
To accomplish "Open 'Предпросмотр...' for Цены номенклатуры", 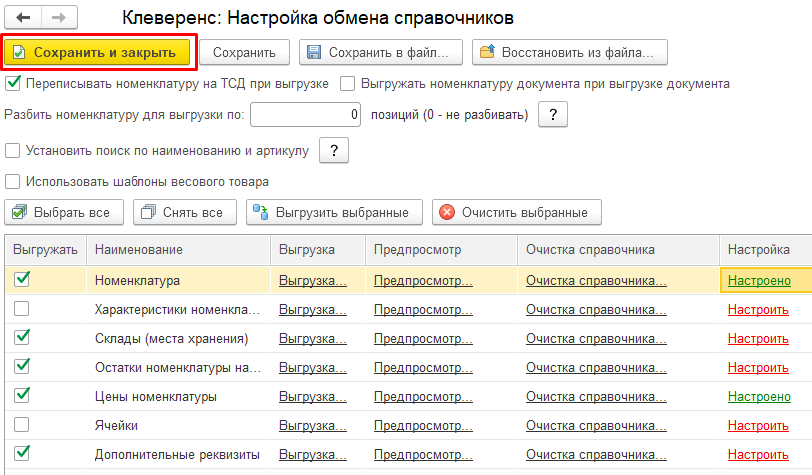I will [423, 397].
